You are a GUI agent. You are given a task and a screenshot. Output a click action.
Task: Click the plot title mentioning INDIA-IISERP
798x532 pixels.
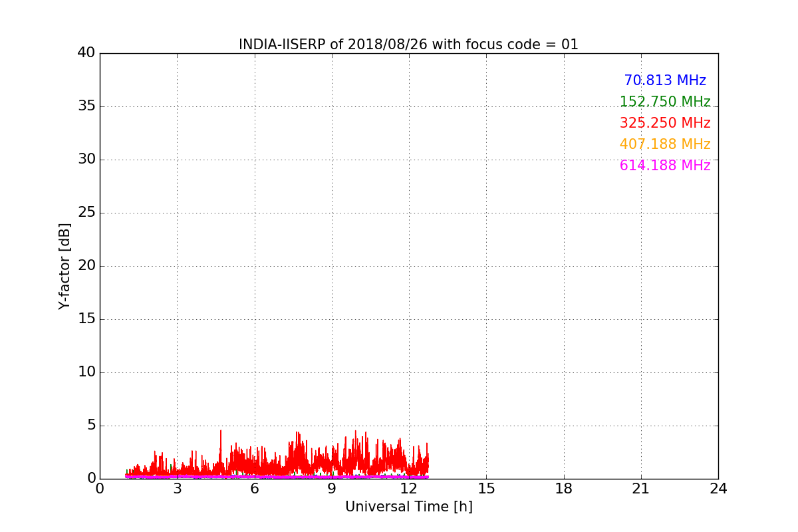(x=408, y=45)
